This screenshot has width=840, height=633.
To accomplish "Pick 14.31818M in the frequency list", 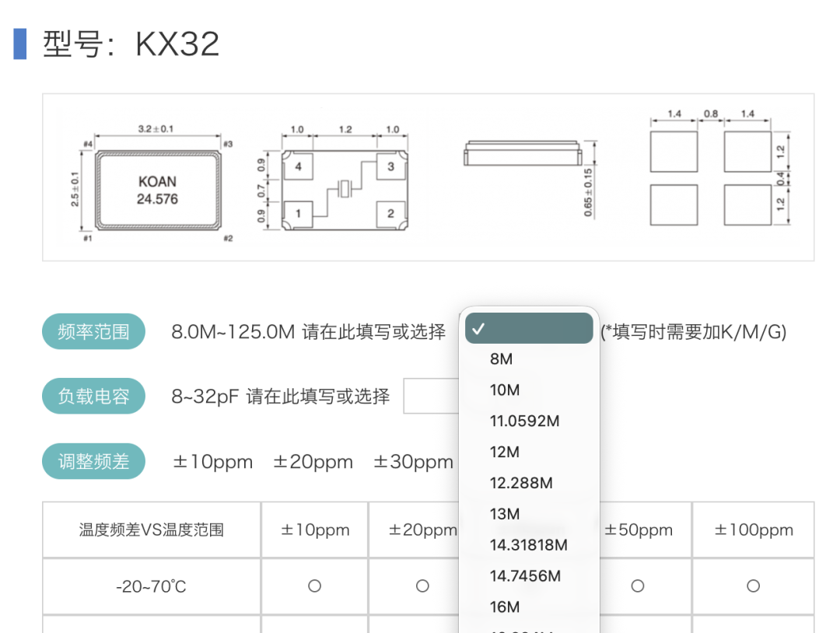I will point(529,545).
